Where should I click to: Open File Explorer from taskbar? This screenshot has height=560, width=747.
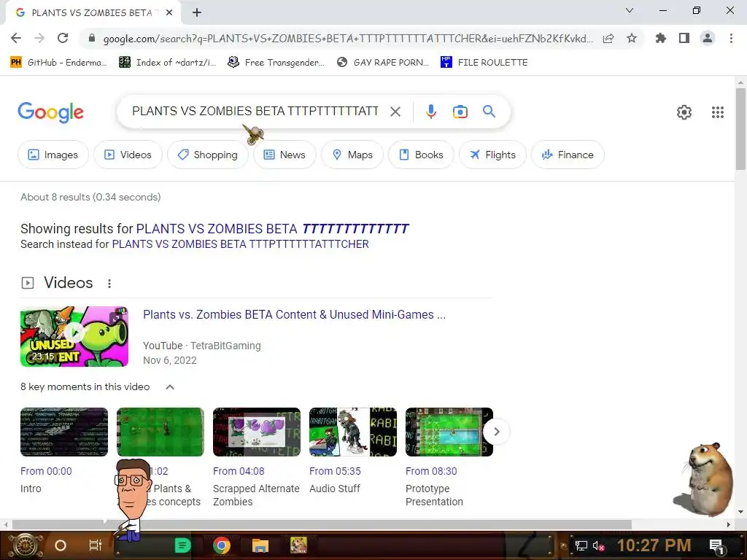click(x=260, y=545)
